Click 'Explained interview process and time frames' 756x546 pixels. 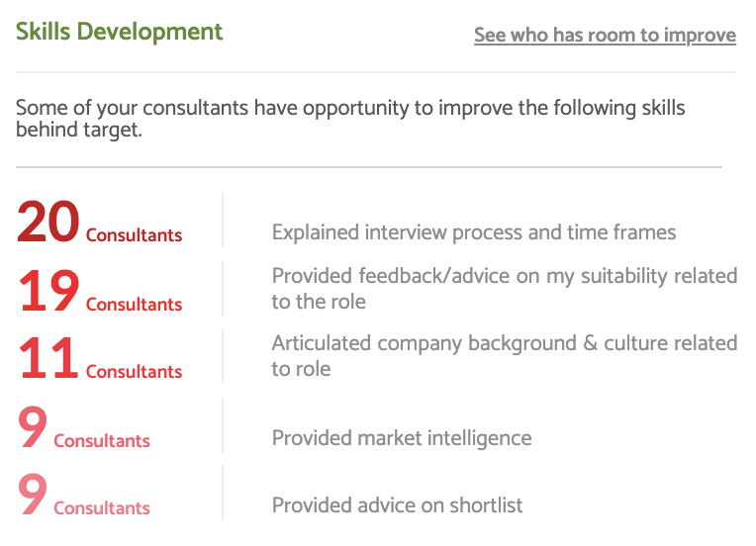[474, 232]
